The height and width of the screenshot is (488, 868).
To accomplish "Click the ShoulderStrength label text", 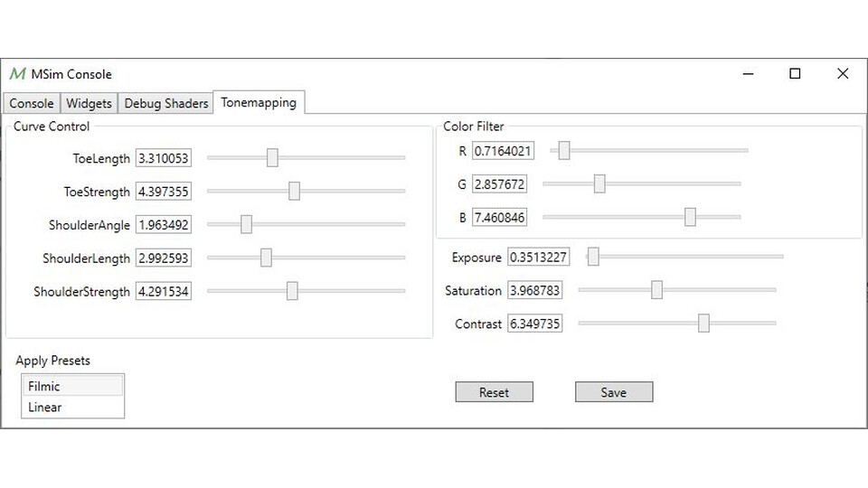I will tap(81, 292).
